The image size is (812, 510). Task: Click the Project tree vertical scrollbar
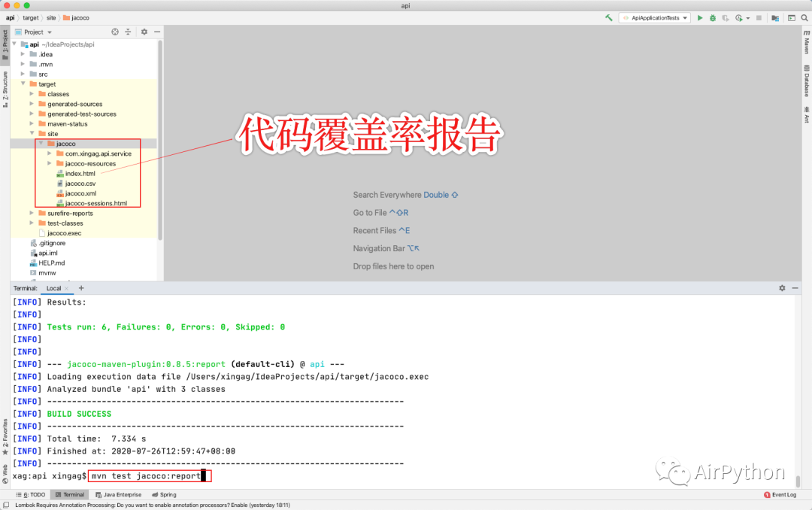161,140
